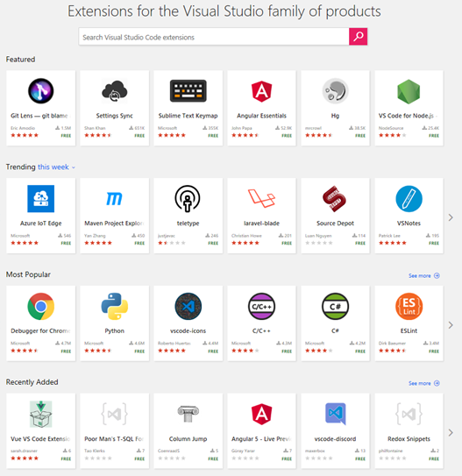Click publisher name Patrick Lee
The image size is (462, 476).
tap(389, 236)
